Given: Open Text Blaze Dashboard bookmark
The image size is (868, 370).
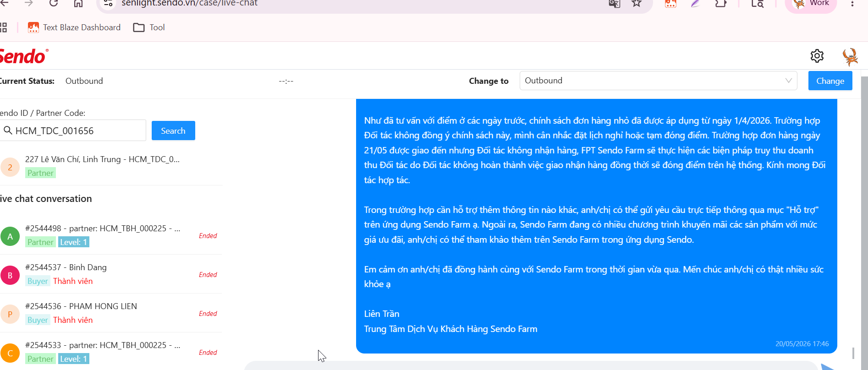Looking at the screenshot, I should pos(74,27).
